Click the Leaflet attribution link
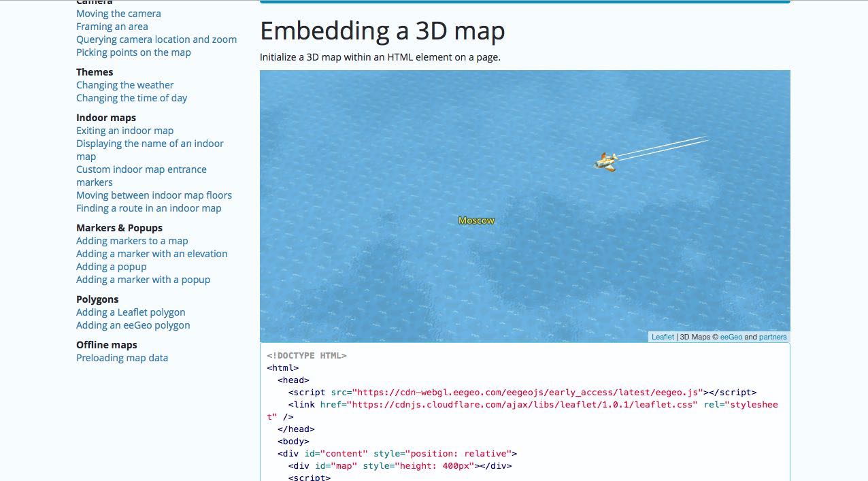The width and height of the screenshot is (868, 481). click(x=663, y=337)
